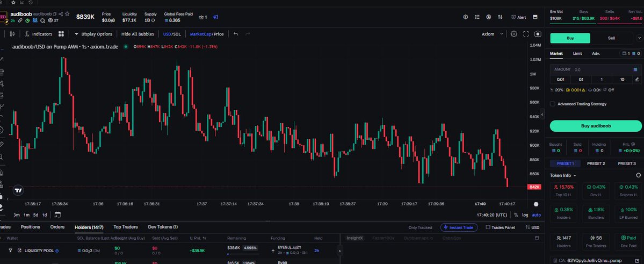Image resolution: width=644 pixels, height=264 pixels.
Task: Open the list layout icon in header
Action: pos(477,17)
